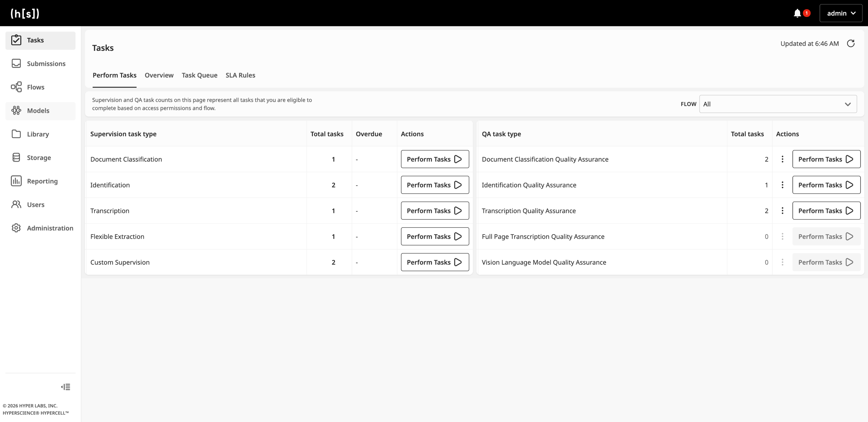Perform Tasks for Custom Supervision
Viewport: 868px width, 422px height.
(435, 262)
